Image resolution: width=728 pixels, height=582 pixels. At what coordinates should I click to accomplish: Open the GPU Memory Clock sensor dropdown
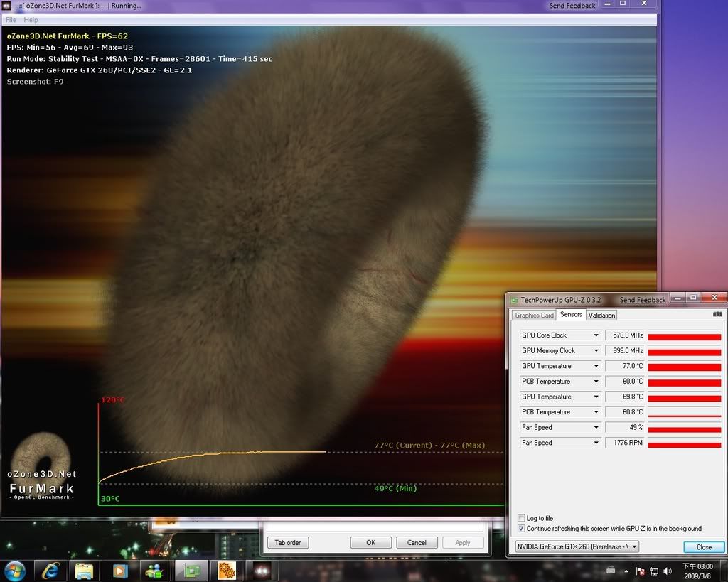596,350
